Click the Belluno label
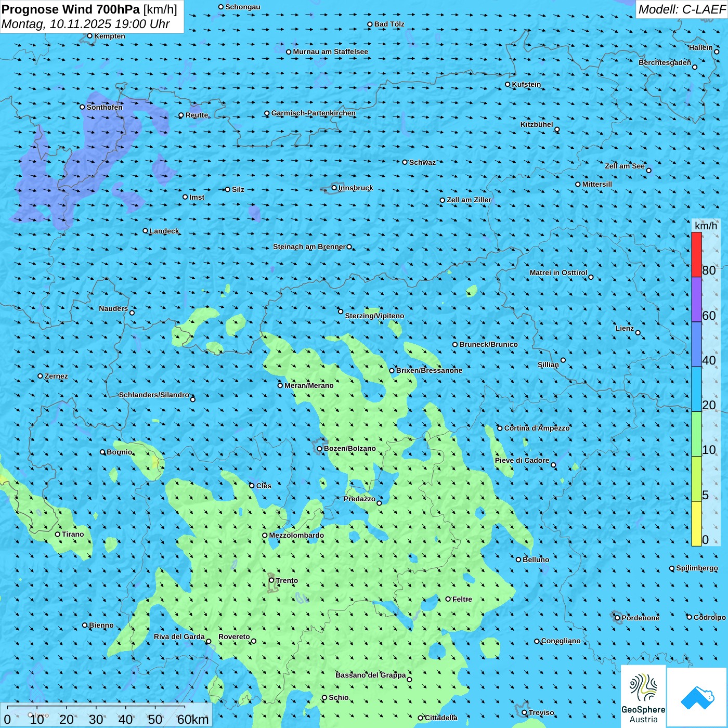This screenshot has height=728, width=728. [536, 560]
